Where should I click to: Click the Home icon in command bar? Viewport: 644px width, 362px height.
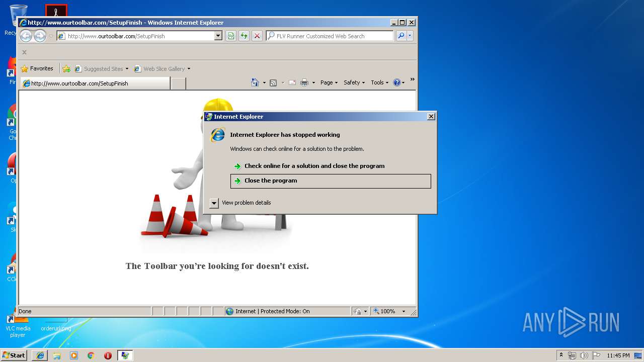point(255,82)
